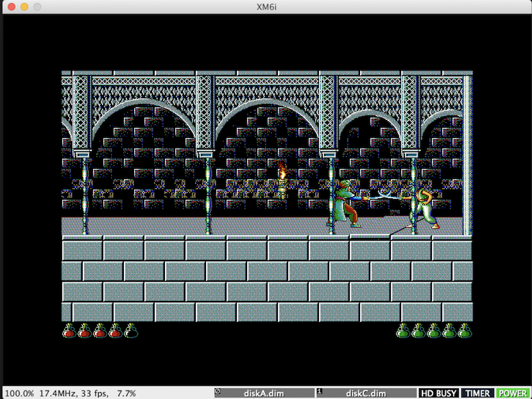
Task: Click the drive 1 floppy icon beside diskC.dim
Action: click(x=320, y=391)
